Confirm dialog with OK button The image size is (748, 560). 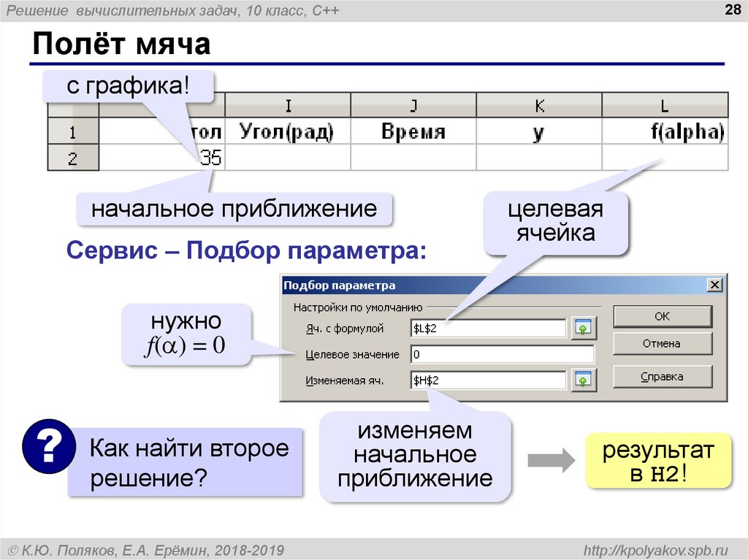pos(662,316)
